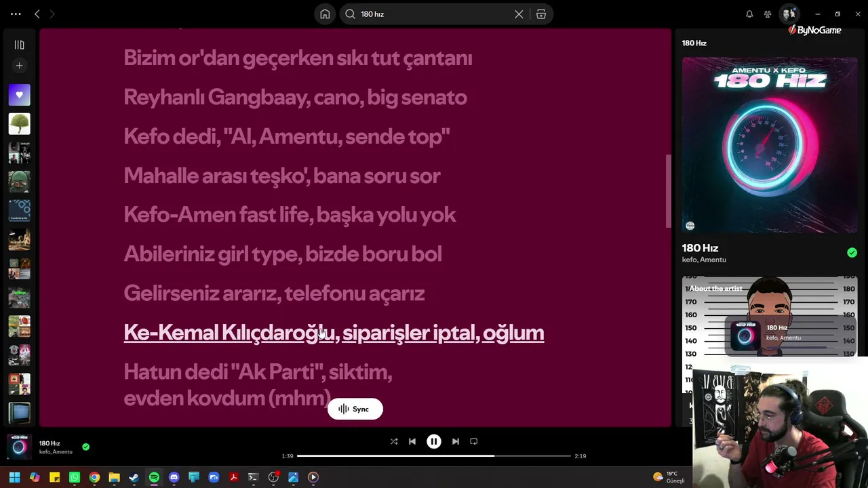Seek within the song progress bar
Screen dimensions: 868x488
(434, 456)
